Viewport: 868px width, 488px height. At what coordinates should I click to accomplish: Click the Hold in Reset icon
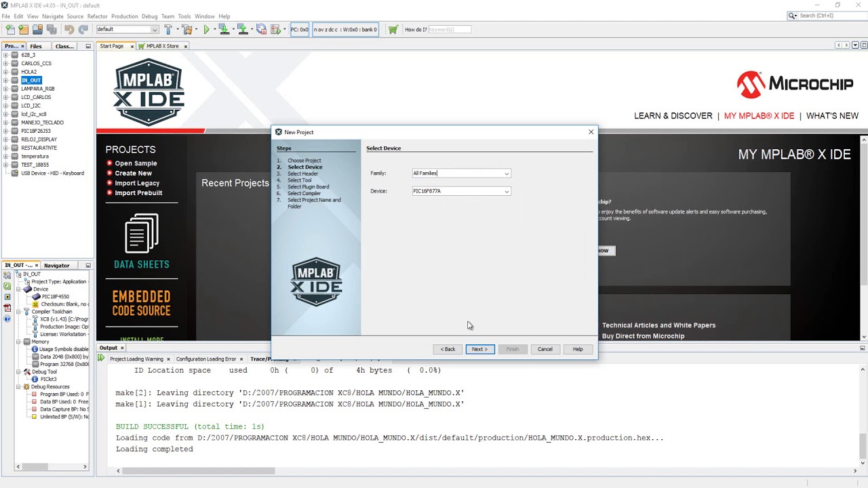click(x=261, y=29)
